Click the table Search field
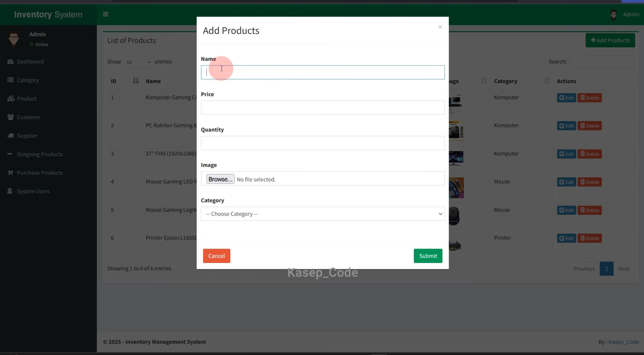Screen dimensions: 644x355 pos(602,62)
